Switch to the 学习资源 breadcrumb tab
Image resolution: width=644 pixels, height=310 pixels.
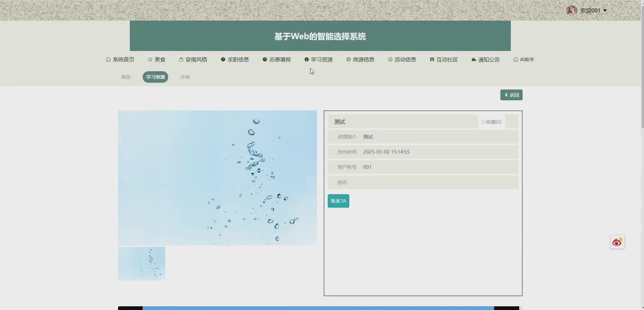click(x=155, y=77)
